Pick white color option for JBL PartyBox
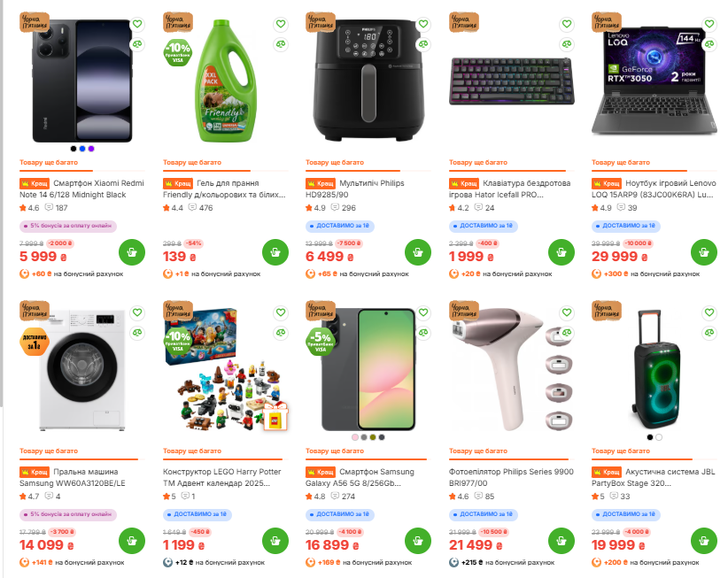This screenshot has width=728, height=578. [x=660, y=436]
